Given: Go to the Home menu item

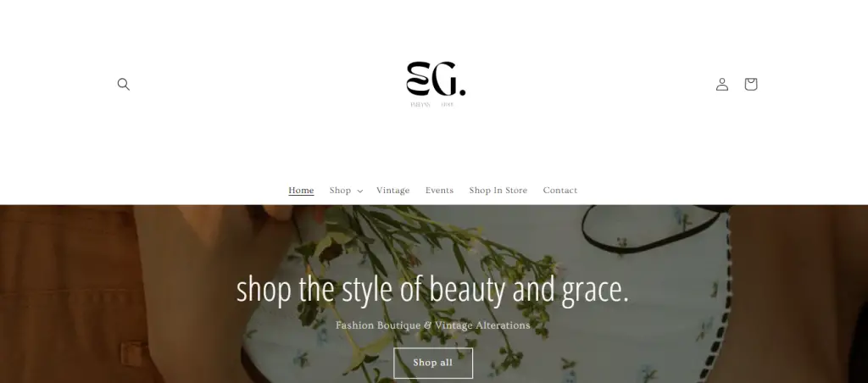Looking at the screenshot, I should pyautogui.click(x=301, y=191).
